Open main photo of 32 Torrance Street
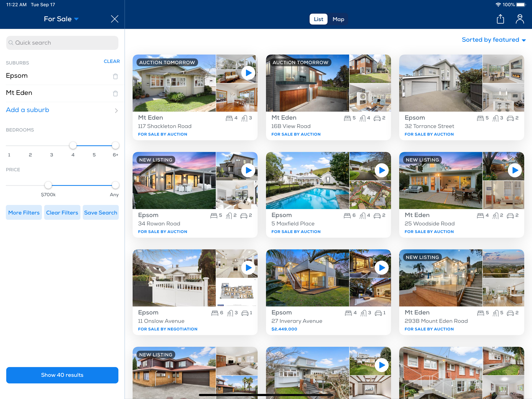Viewport: 532px width, 399px height. [x=441, y=83]
